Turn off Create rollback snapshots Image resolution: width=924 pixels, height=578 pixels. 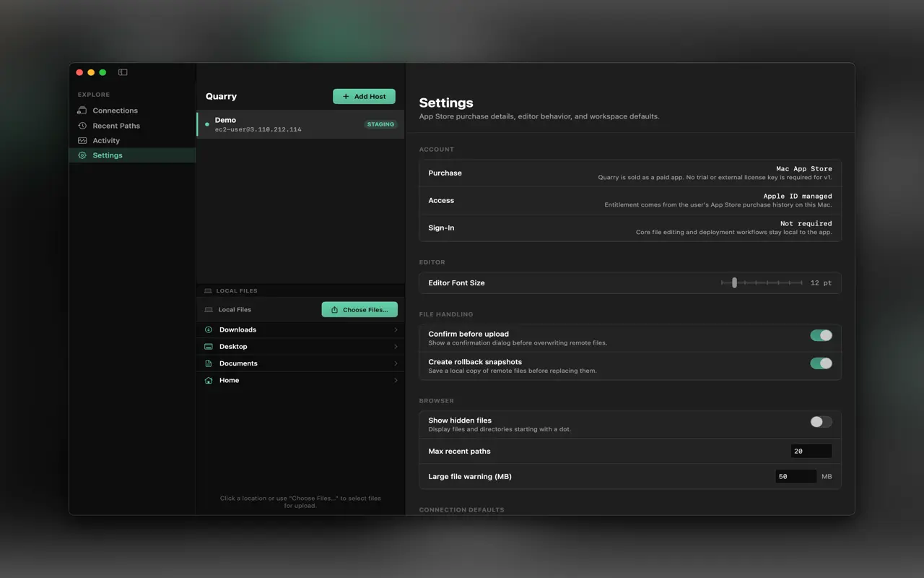(x=821, y=363)
